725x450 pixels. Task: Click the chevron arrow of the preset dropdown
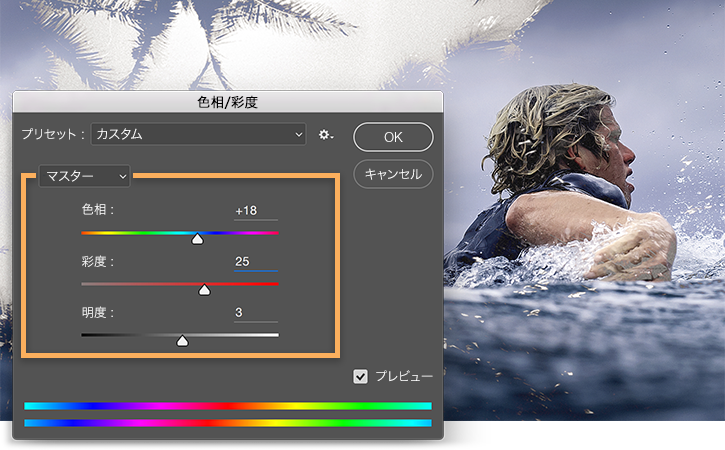pyautogui.click(x=299, y=135)
